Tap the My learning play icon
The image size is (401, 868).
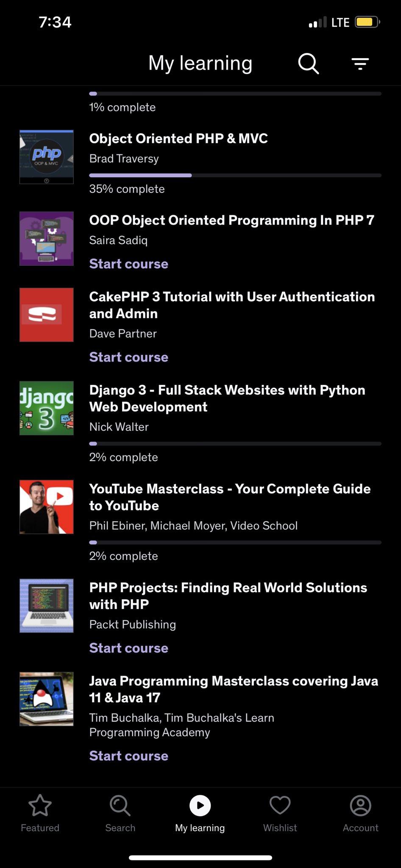(x=200, y=805)
